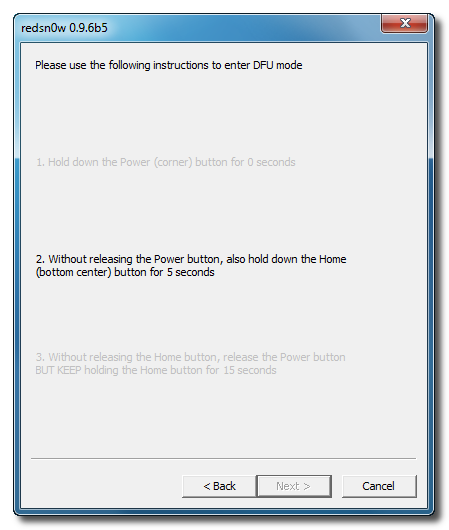The image size is (449, 530).
Task: Select the dimmed step 1 Power button instruction
Action: [x=166, y=162]
